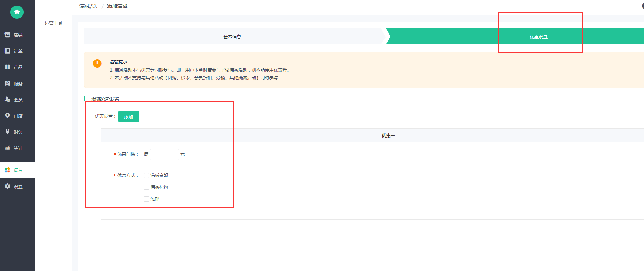Open the 统计 chart icon in sidebar

pyautogui.click(x=7, y=148)
